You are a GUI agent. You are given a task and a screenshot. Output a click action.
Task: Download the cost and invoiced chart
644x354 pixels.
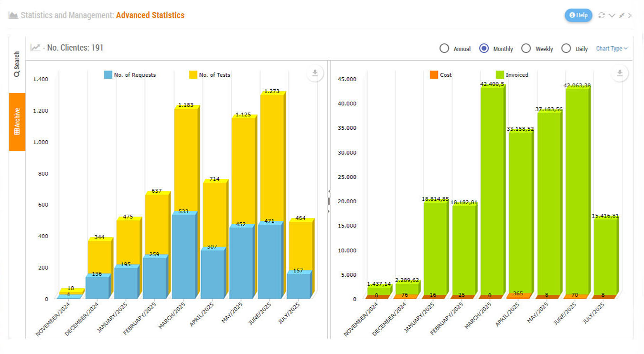coord(620,73)
